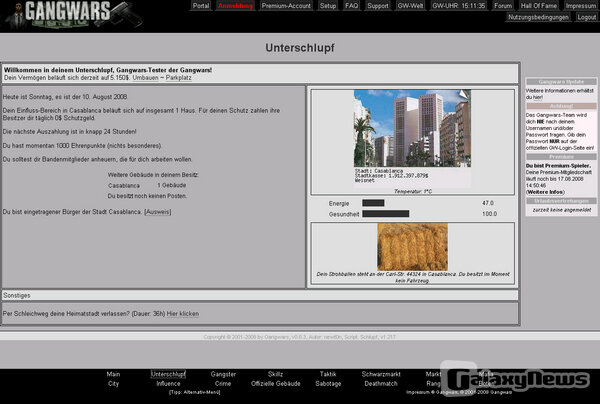Click the Gangwars logo in the header
The height and width of the screenshot is (404, 600).
click(x=75, y=15)
